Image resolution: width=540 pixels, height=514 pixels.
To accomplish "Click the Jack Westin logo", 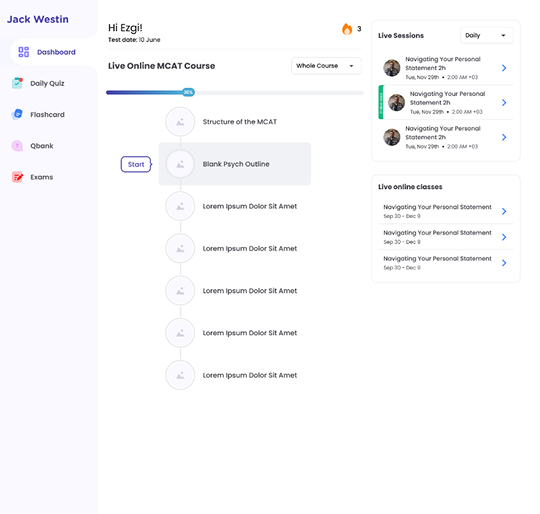I will [x=38, y=19].
